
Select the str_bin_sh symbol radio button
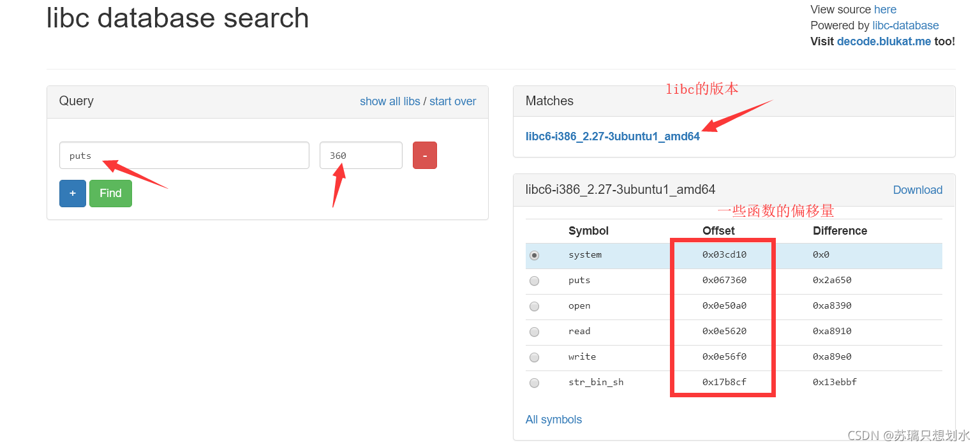coord(534,383)
